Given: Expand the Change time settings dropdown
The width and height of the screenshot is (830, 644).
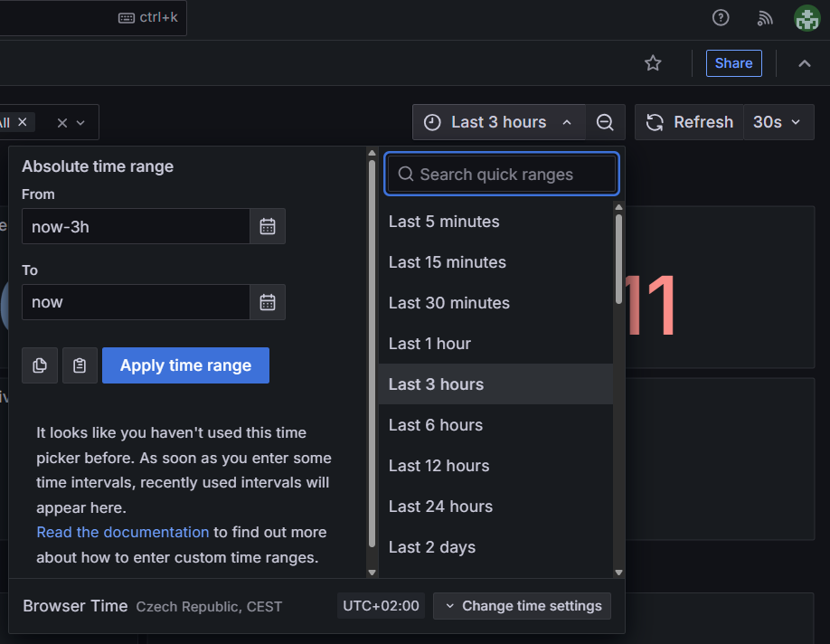Looking at the screenshot, I should (522, 605).
